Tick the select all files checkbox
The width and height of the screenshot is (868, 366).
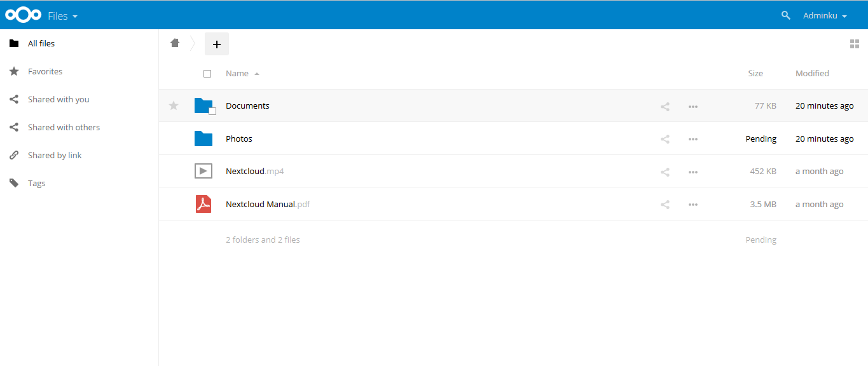(207, 74)
